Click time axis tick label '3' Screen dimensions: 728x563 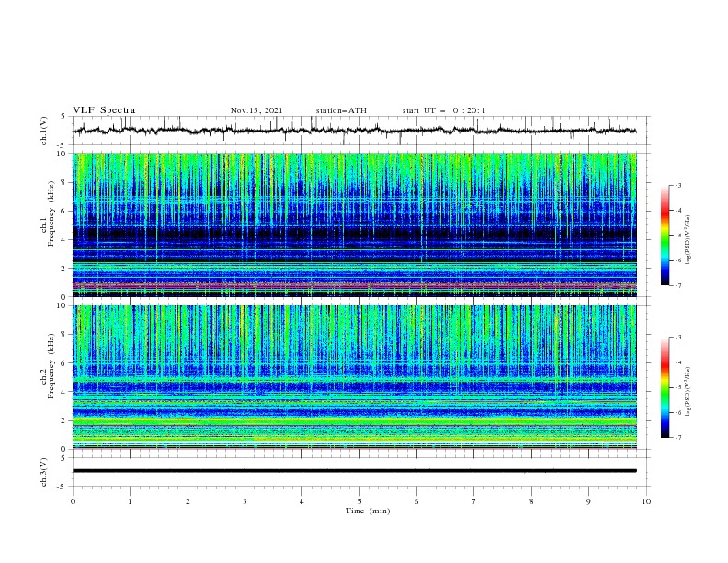pyautogui.click(x=245, y=501)
